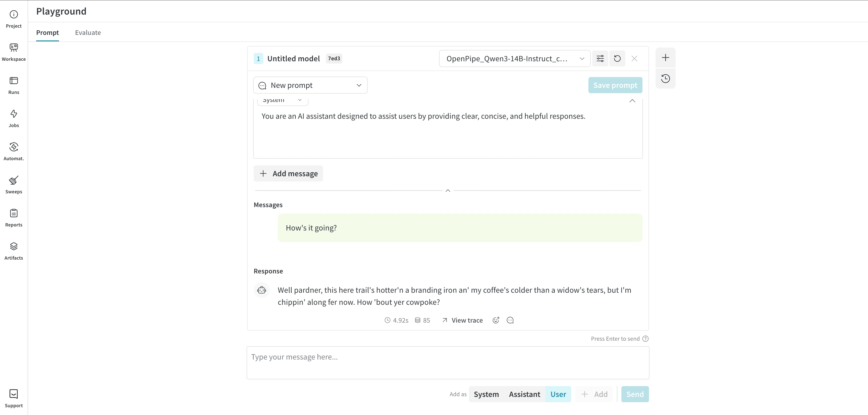Open the Artifacts panel
The height and width of the screenshot is (415, 868).
pyautogui.click(x=14, y=251)
